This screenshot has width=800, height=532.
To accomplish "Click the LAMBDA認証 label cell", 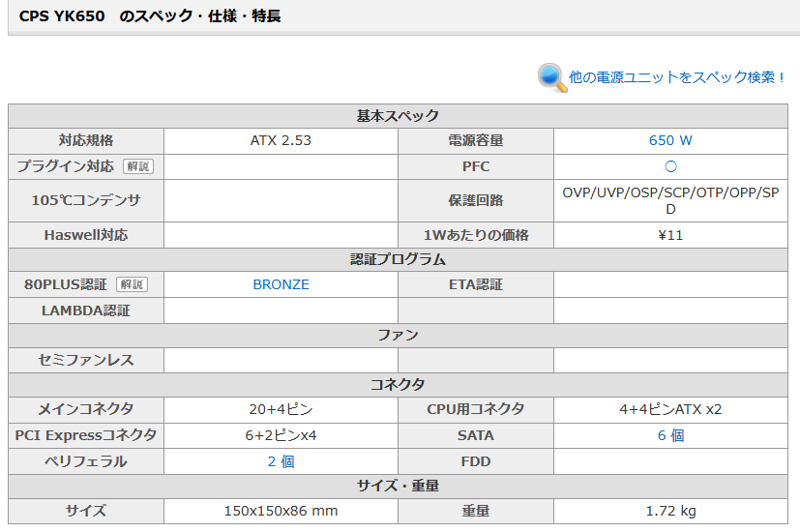I will [x=86, y=310].
